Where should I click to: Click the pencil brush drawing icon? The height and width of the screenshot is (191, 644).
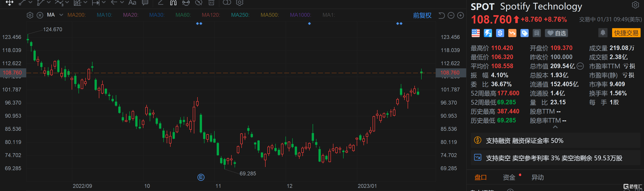(161, 2)
